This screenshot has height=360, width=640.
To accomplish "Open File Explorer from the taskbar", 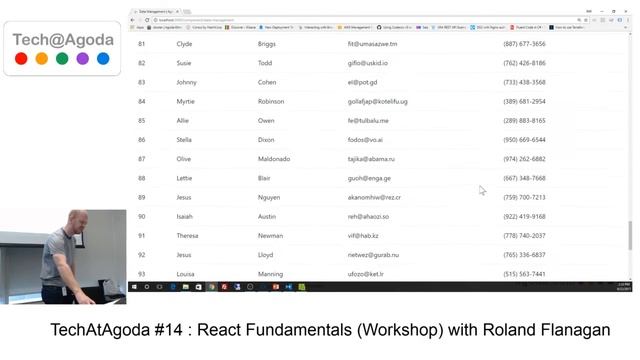I will [186, 287].
